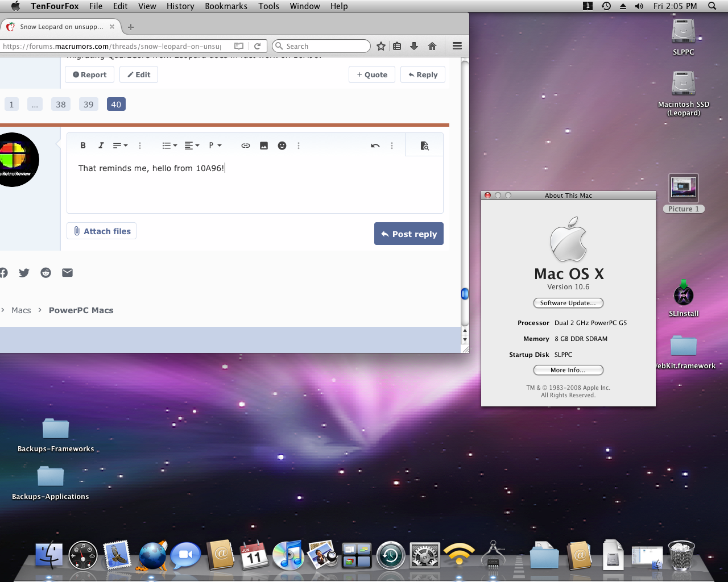Toggle italic formatting in reply editor
Screen dimensions: 728x582
click(x=101, y=145)
